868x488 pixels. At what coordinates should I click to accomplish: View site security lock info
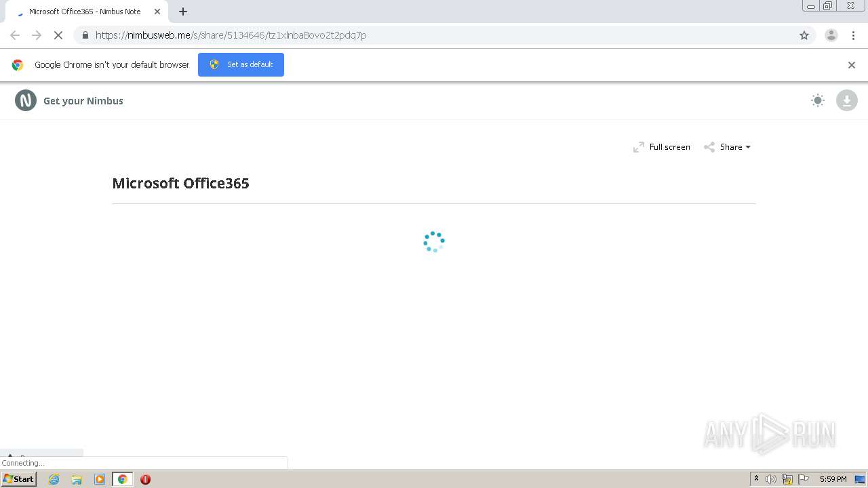(x=85, y=35)
